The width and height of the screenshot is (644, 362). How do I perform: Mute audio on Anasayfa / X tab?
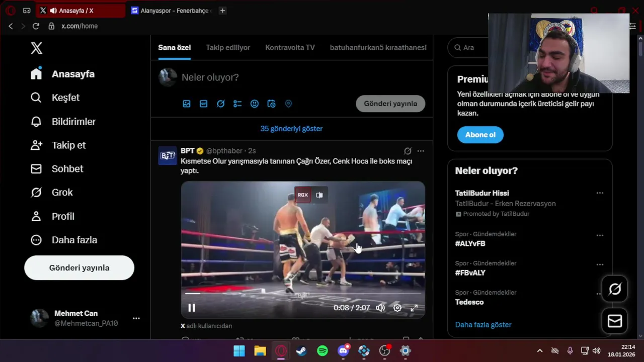click(53, 11)
